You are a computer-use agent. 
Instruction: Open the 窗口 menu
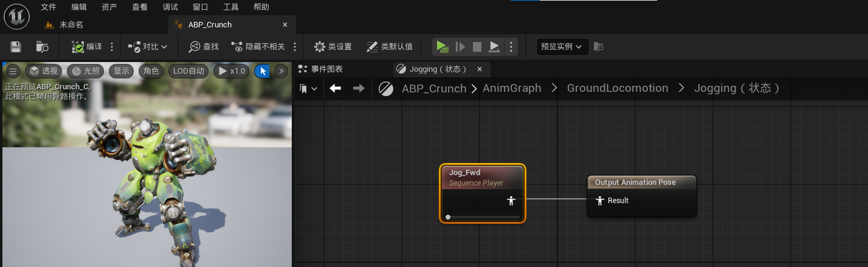(x=201, y=7)
